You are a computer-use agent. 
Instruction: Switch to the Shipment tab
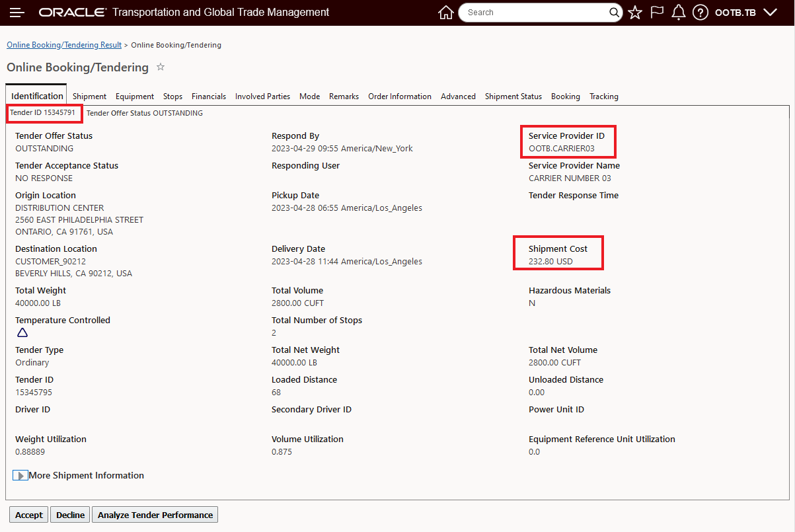click(x=89, y=96)
